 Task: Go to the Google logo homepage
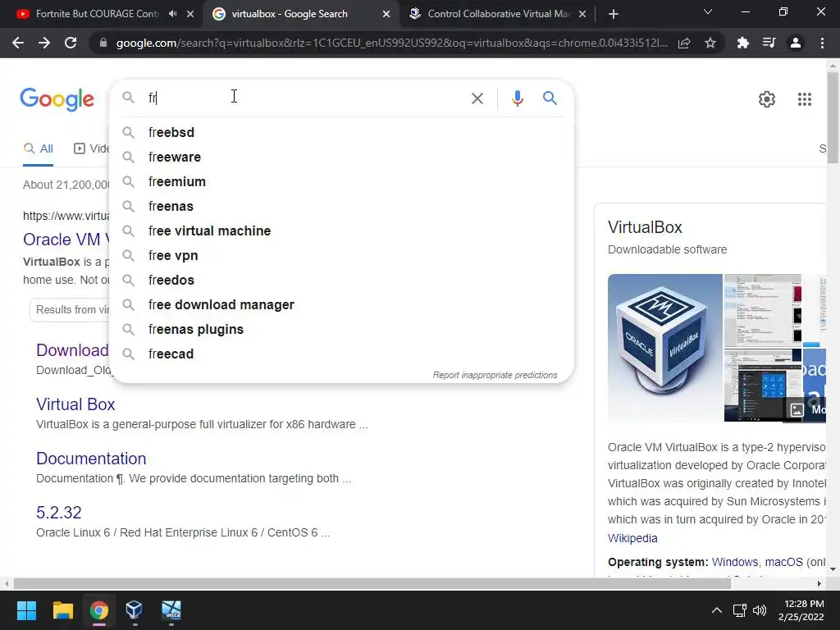57,99
